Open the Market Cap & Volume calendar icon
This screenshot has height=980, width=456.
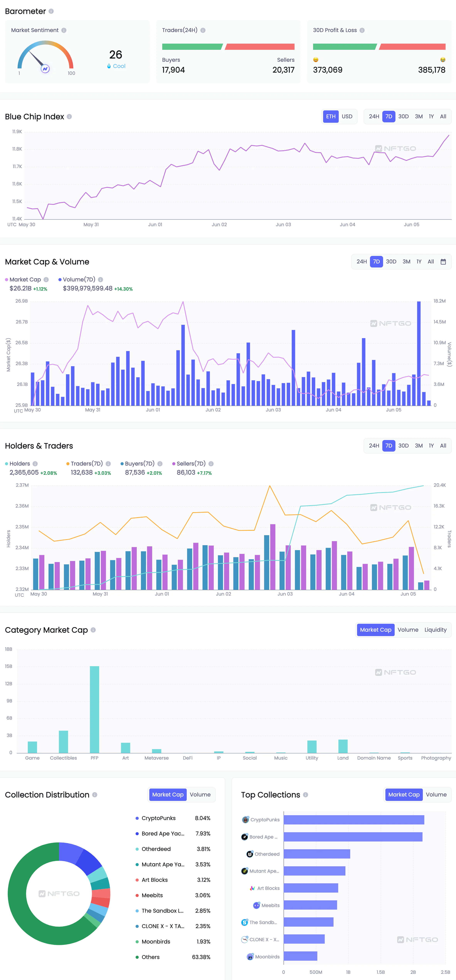[x=443, y=262]
